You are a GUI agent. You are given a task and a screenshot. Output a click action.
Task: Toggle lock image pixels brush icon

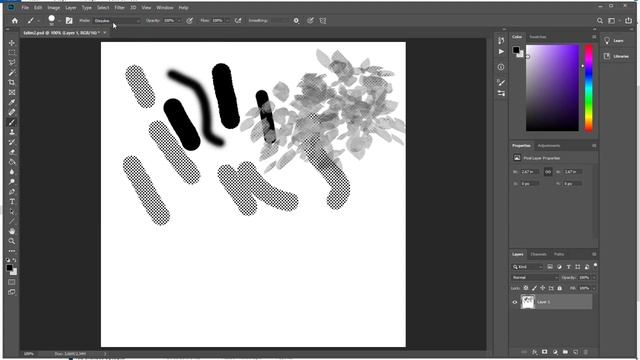534,288
